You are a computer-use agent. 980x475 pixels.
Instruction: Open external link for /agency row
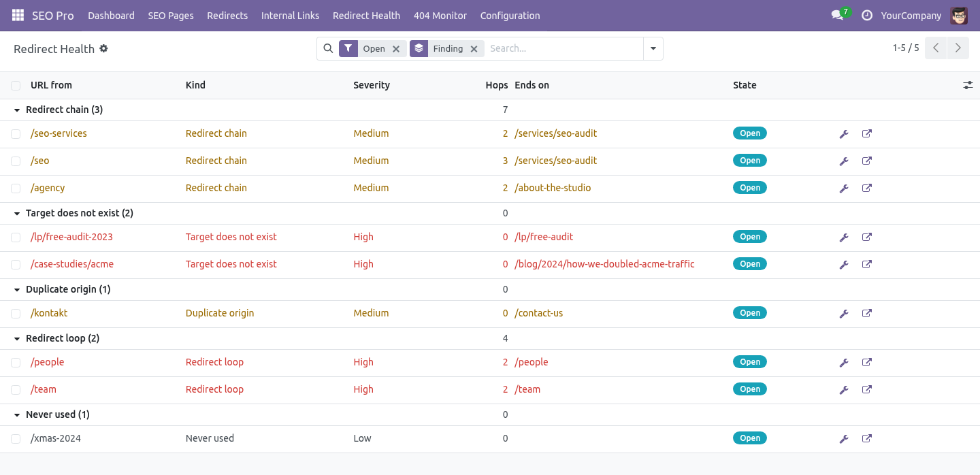coord(867,188)
